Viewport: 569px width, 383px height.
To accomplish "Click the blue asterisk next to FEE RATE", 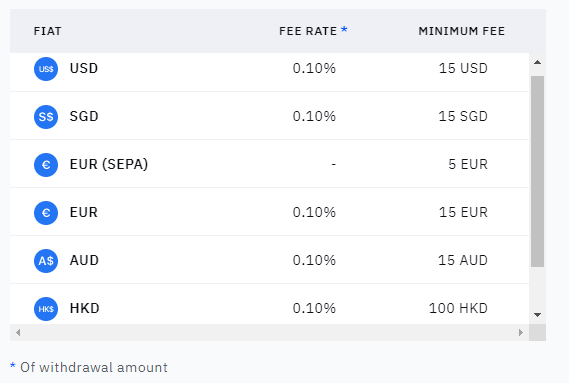I will 344,29.
